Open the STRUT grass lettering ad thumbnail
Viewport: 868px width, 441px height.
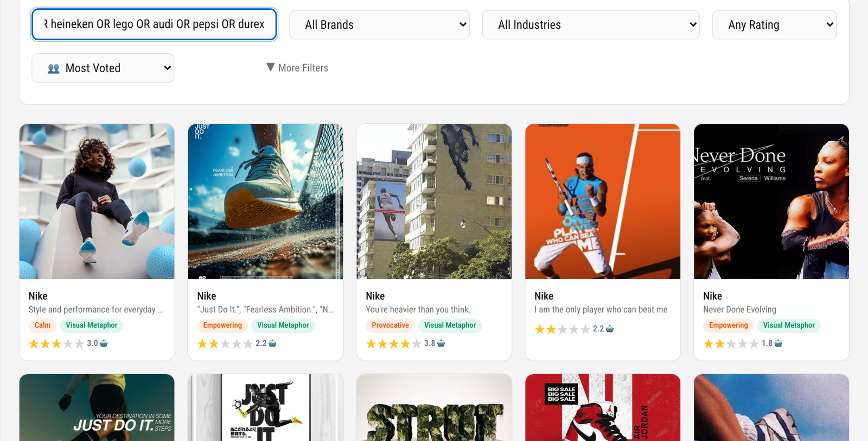pos(434,407)
